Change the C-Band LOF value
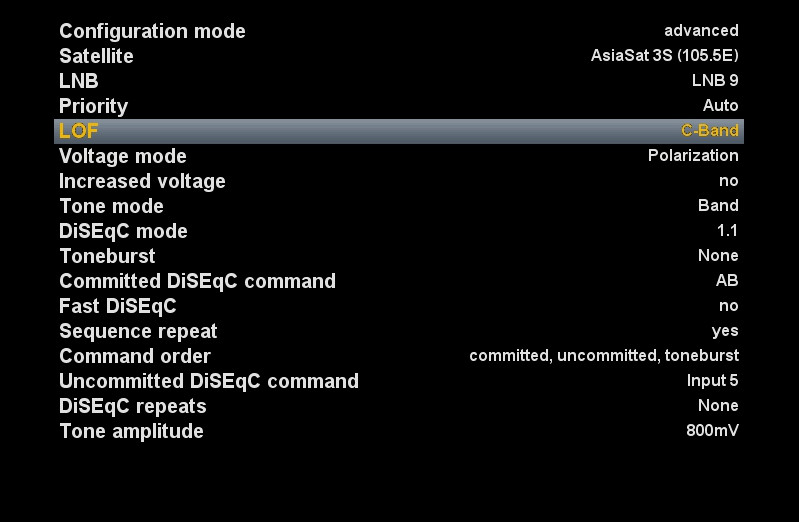799x522 pixels. click(x=710, y=130)
